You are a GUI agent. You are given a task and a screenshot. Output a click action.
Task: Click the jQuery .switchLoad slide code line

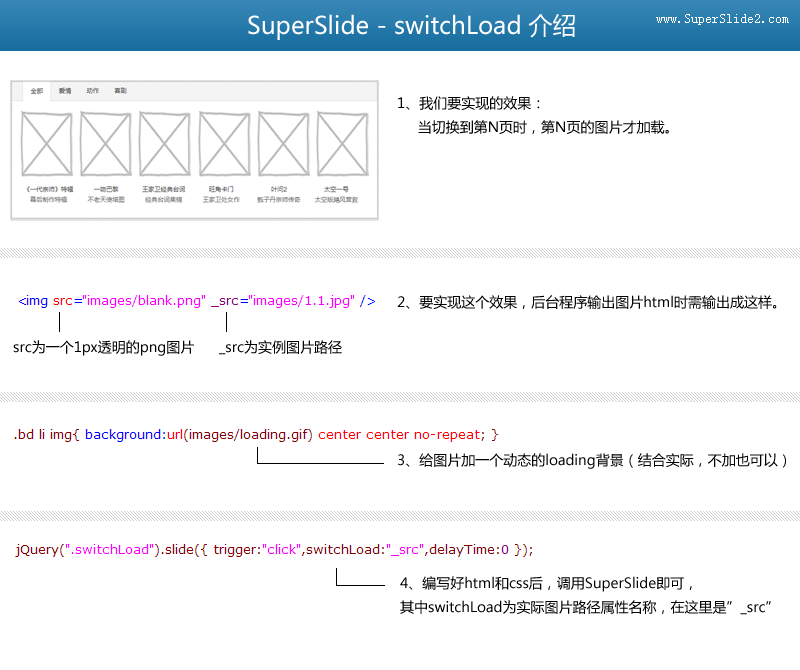(275, 549)
